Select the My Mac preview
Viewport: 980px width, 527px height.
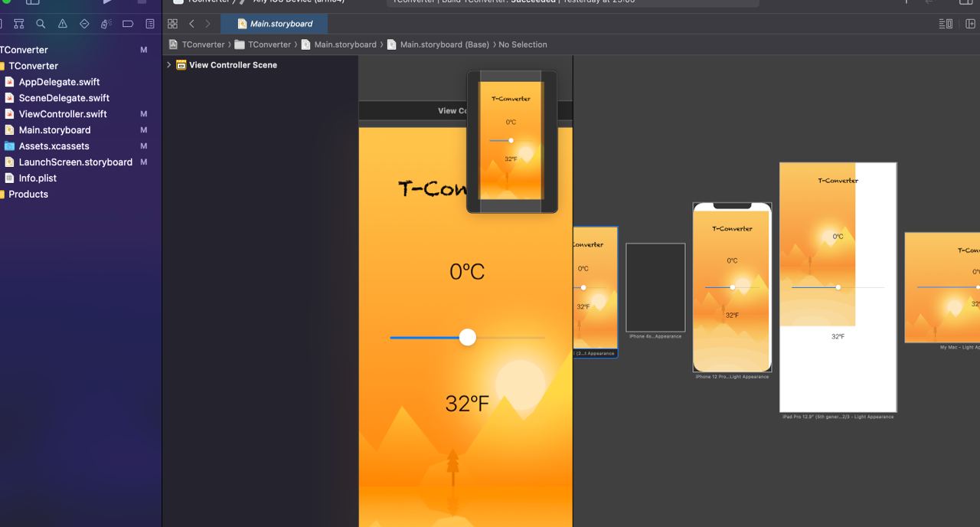(942, 287)
